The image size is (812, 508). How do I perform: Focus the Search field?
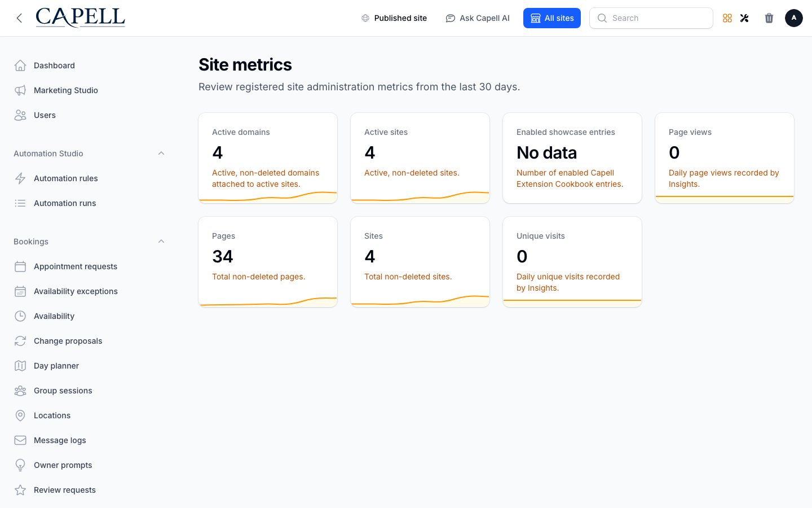[651, 18]
